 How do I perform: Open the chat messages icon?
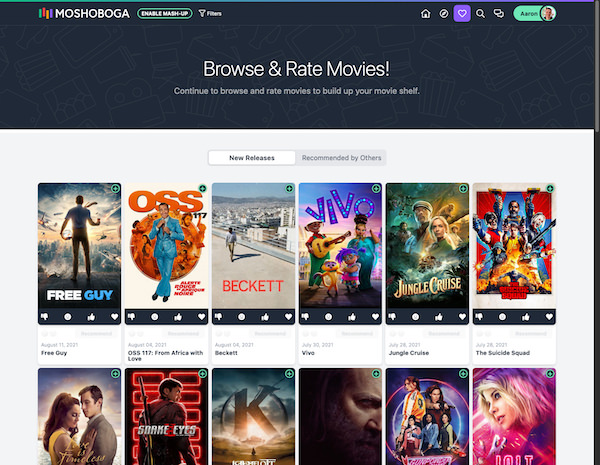(499, 14)
